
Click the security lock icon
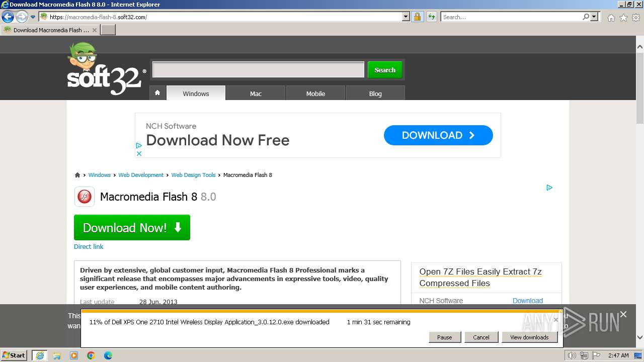pos(417,17)
